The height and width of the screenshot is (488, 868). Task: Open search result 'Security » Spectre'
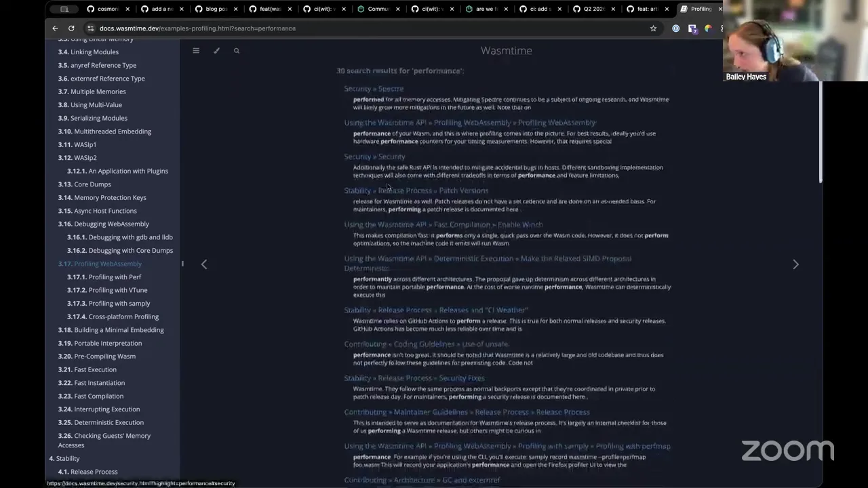374,89
